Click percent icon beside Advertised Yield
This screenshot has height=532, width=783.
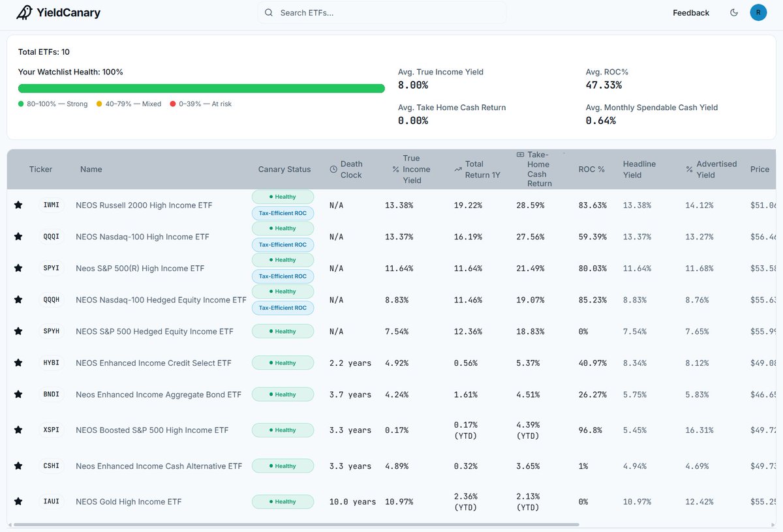pyautogui.click(x=690, y=170)
